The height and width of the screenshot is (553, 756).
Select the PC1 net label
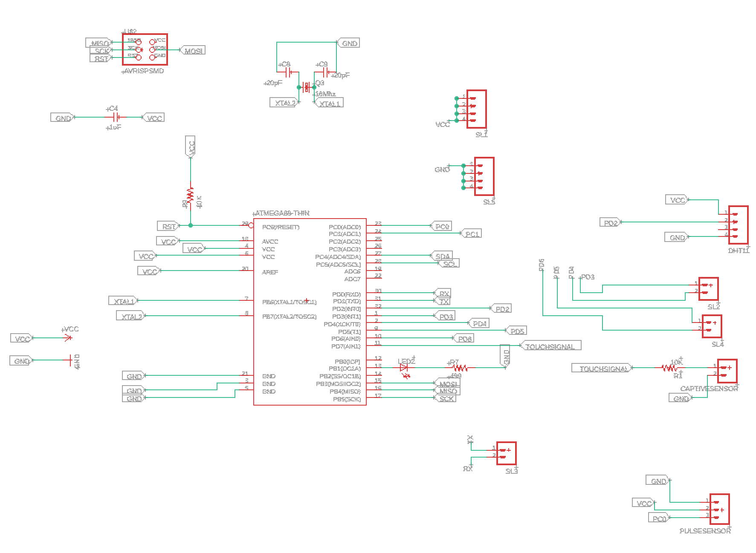pyautogui.click(x=471, y=233)
